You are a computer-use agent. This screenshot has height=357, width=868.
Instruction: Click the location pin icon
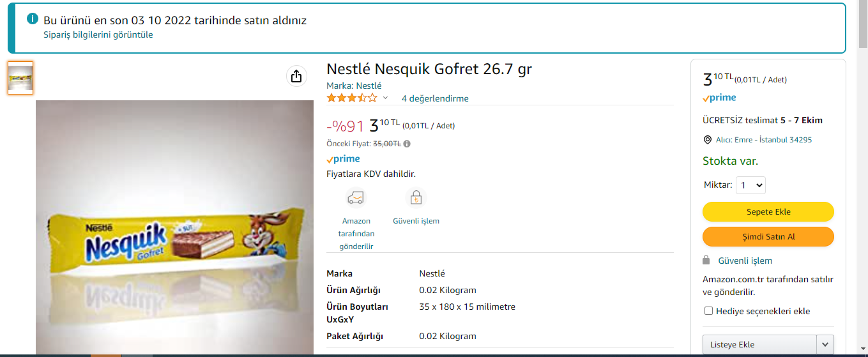707,140
